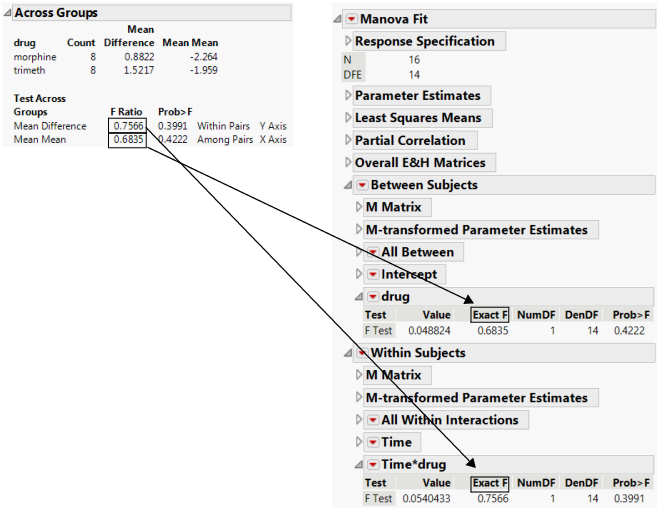
Task: Expand the Response Specification section
Action: [x=348, y=41]
